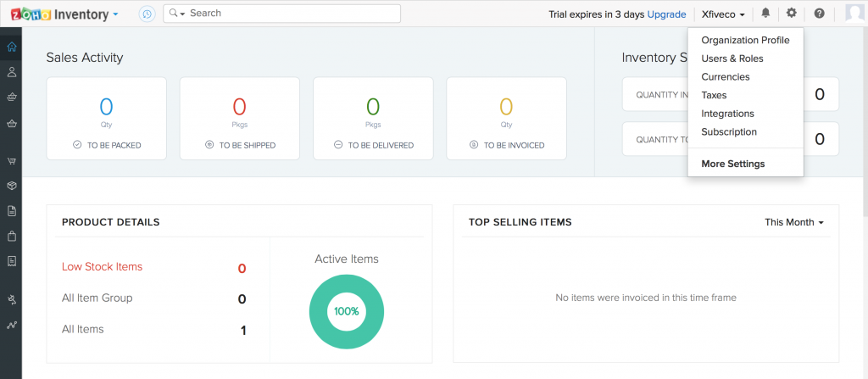Open Invoices via the document sidebar icon

[x=11, y=211]
